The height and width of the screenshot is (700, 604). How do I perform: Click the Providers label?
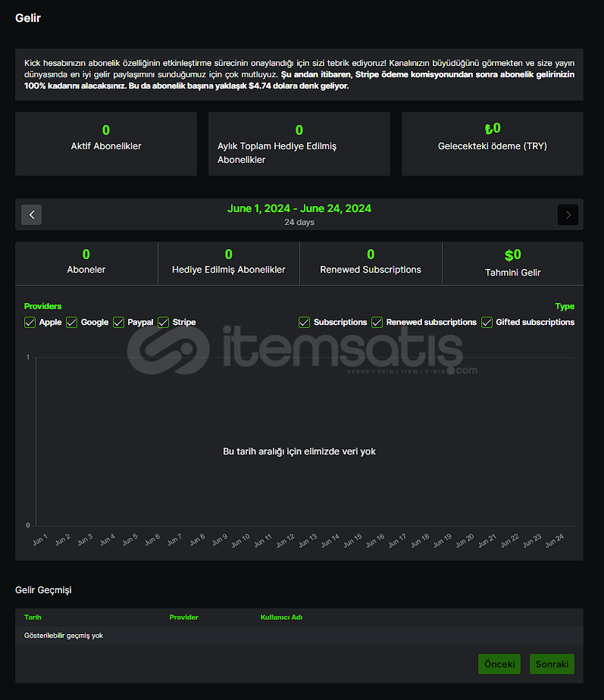click(42, 306)
